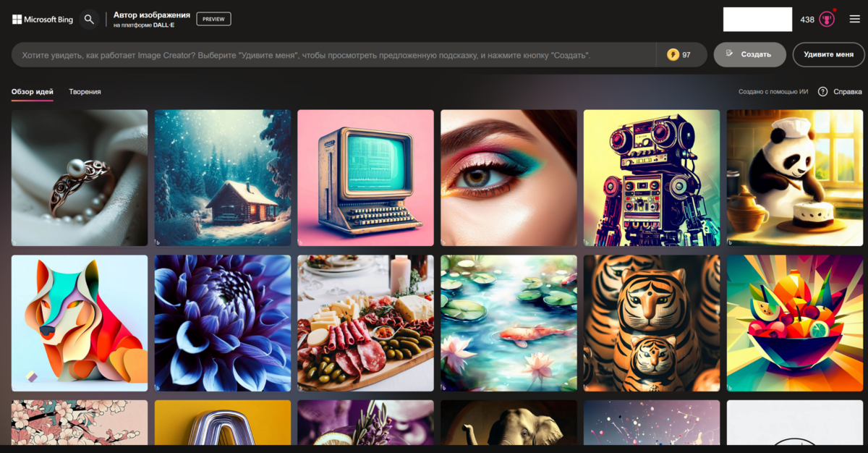The height and width of the screenshot is (453, 868).
Task: Open the paint splatter image
Action: point(652,423)
